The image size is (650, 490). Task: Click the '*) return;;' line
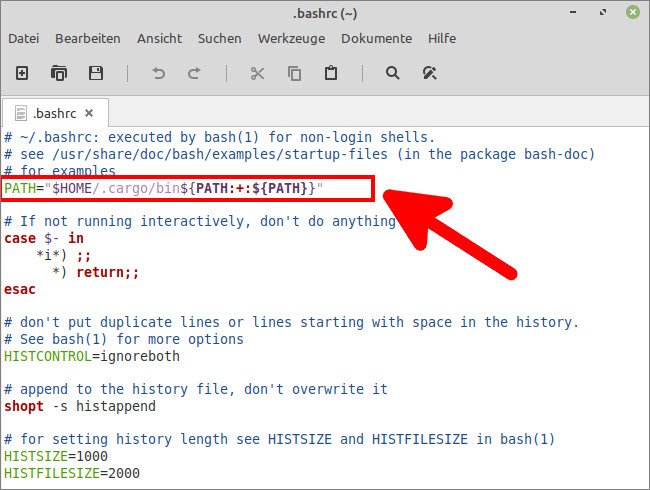(x=96, y=272)
